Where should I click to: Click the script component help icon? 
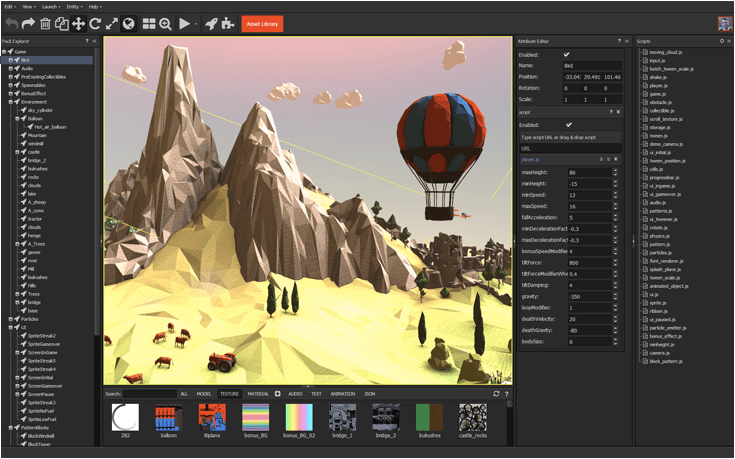pos(611,112)
